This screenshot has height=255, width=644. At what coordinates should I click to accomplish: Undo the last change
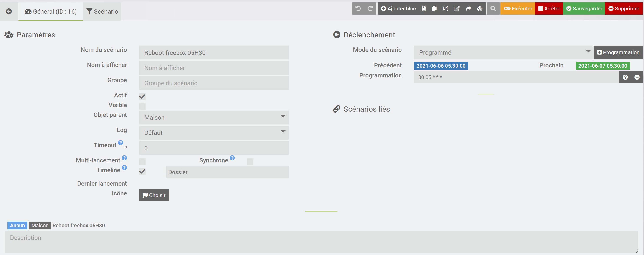tap(358, 8)
